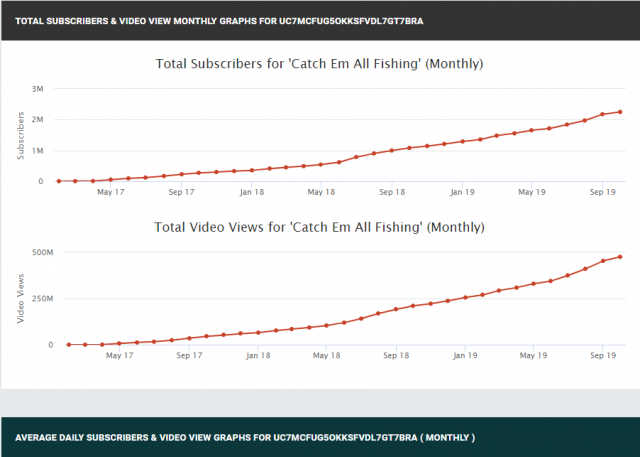Select the Video Views data point at the Sep 17 tick
The width and height of the screenshot is (640, 457).
click(x=189, y=338)
